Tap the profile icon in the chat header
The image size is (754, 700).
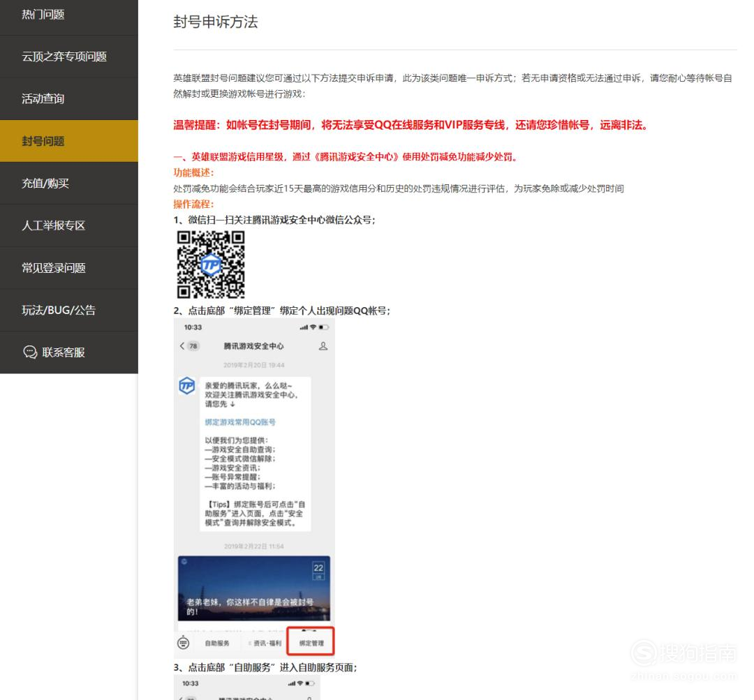pos(323,346)
